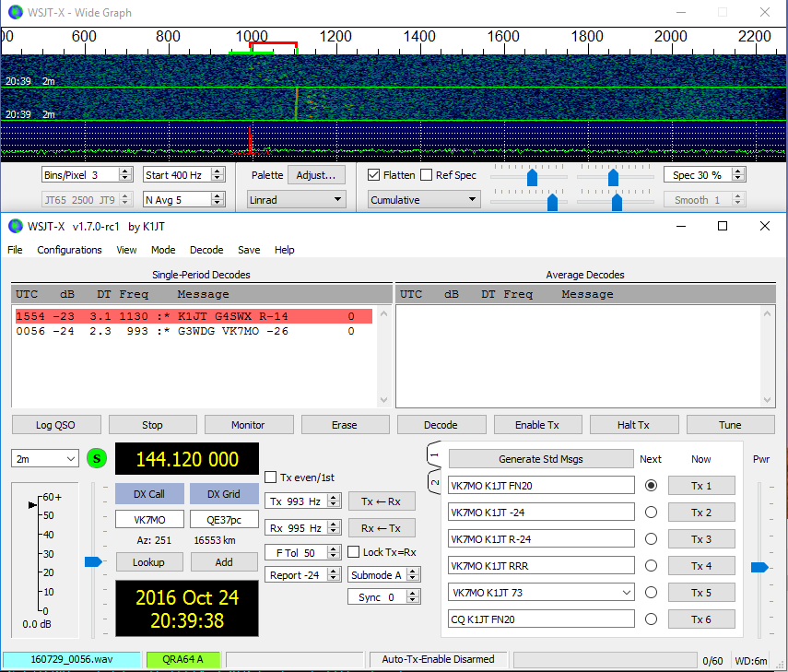Click the Spec 30 % spinner arrows
Image resolution: width=788 pixels, height=672 pixels.
pyautogui.click(x=737, y=174)
